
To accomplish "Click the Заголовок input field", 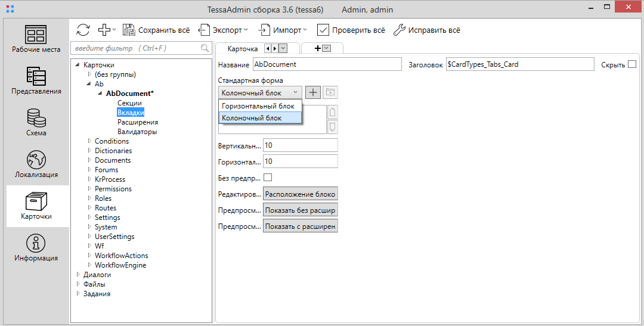I will click(x=520, y=64).
